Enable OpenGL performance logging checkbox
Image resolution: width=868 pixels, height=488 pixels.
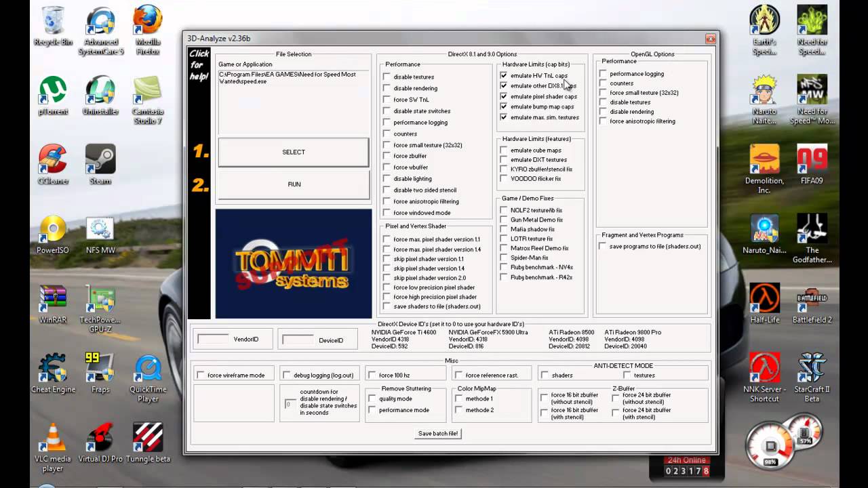click(603, 74)
